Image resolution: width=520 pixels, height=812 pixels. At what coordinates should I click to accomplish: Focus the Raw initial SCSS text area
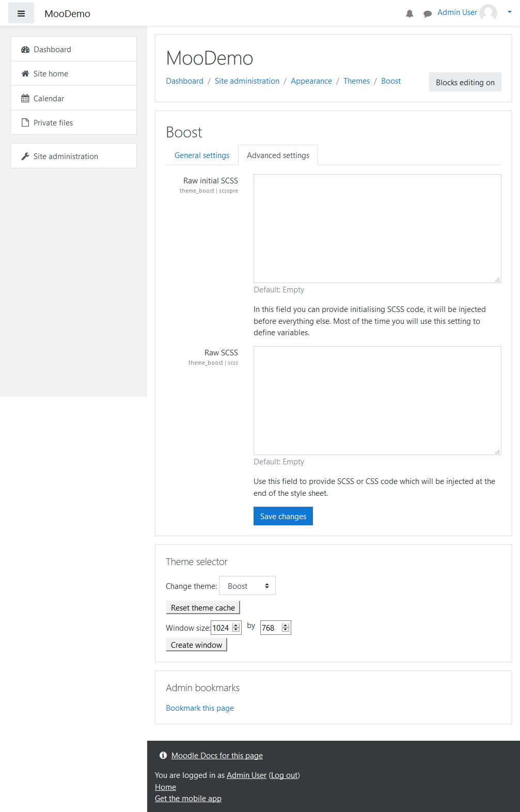click(x=377, y=228)
